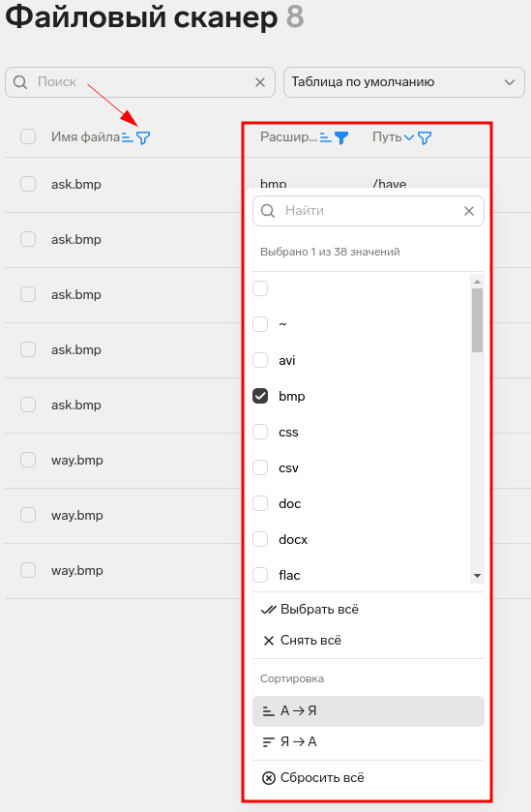The height and width of the screenshot is (812, 531).
Task: Check the css extension checkbox
Action: (260, 432)
